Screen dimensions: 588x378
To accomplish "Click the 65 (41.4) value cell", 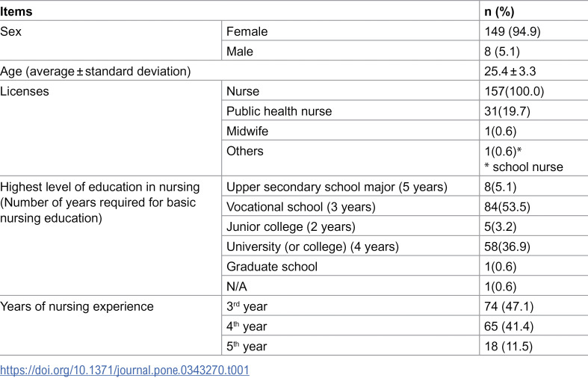I will coord(533,326).
